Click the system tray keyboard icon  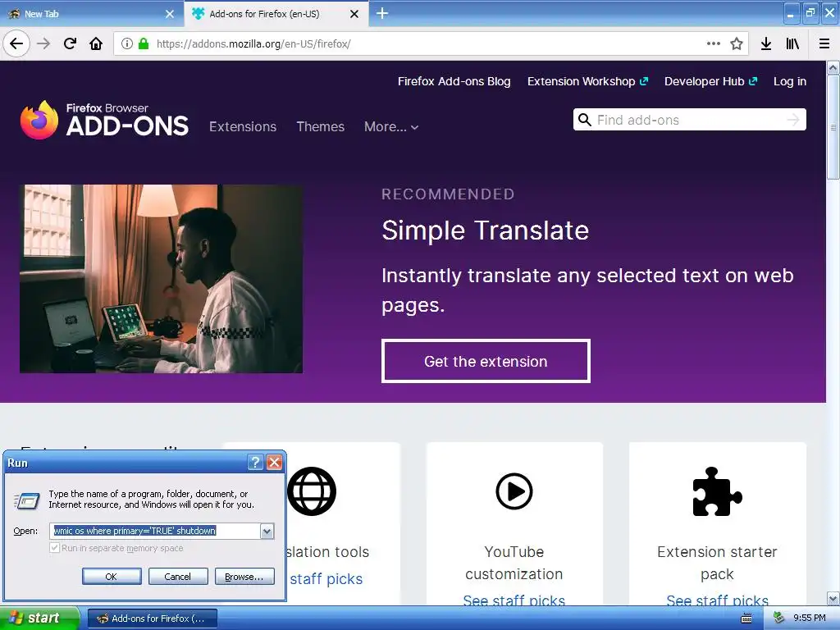pos(746,619)
